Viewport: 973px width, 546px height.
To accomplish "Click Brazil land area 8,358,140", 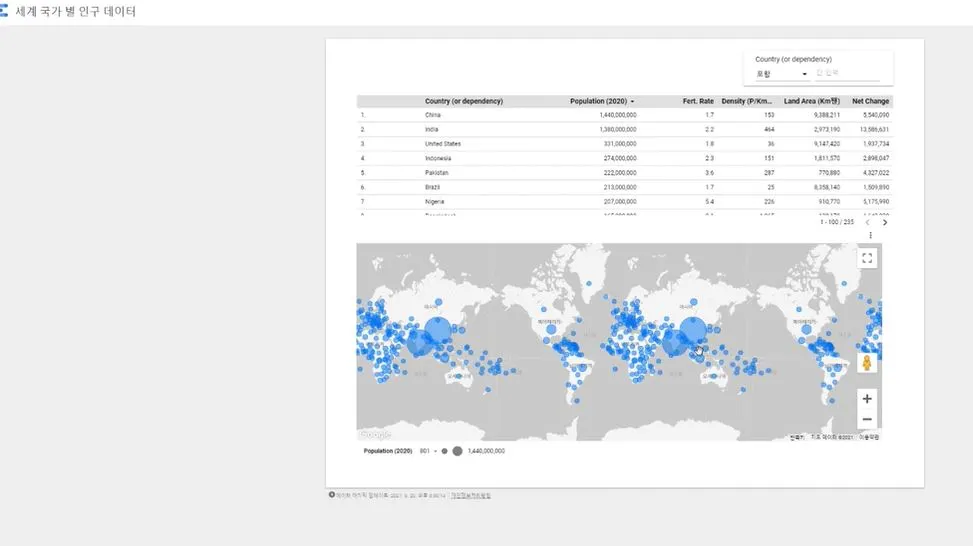I will coord(827,187).
